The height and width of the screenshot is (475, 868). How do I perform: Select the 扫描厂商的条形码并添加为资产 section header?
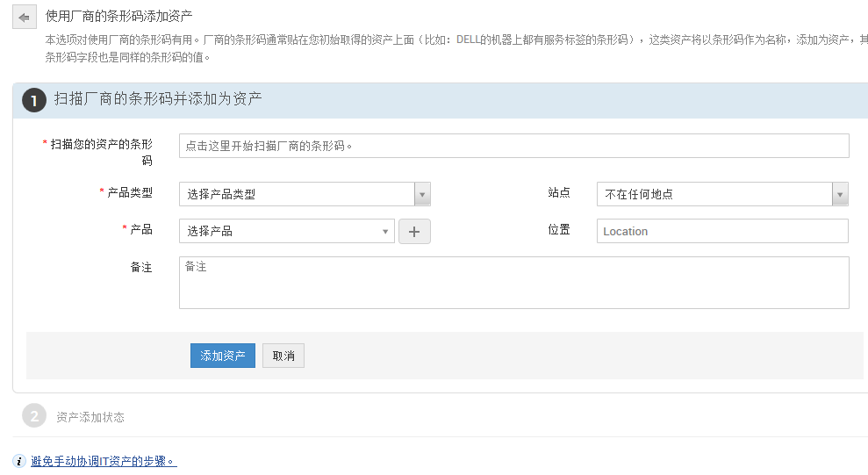click(x=158, y=99)
